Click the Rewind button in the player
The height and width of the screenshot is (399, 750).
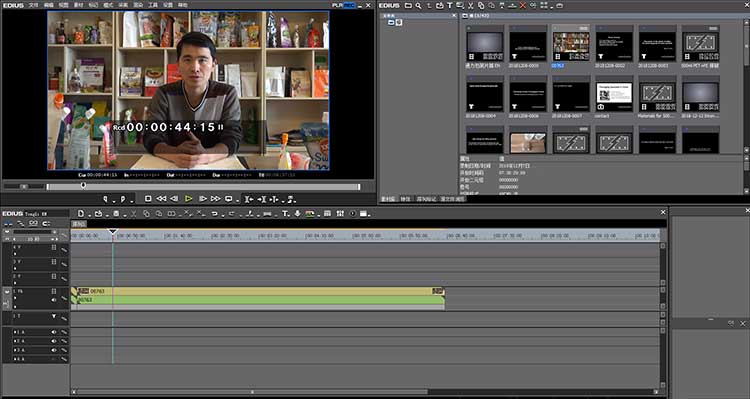161,199
